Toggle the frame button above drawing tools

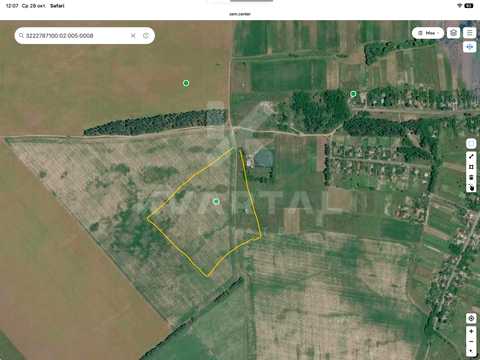(x=471, y=144)
